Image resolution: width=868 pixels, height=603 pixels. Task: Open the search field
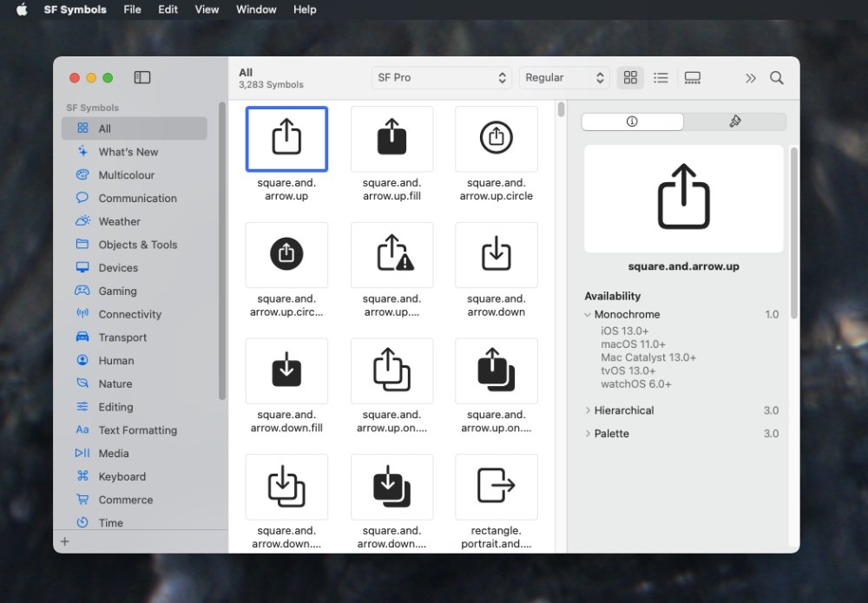tap(777, 78)
